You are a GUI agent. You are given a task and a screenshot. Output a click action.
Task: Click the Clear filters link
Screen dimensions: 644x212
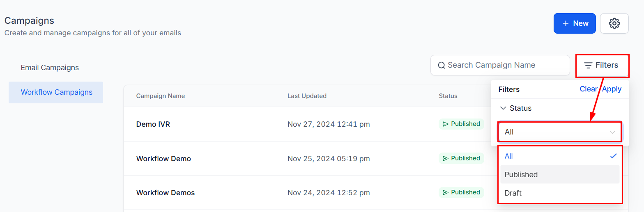pos(588,89)
